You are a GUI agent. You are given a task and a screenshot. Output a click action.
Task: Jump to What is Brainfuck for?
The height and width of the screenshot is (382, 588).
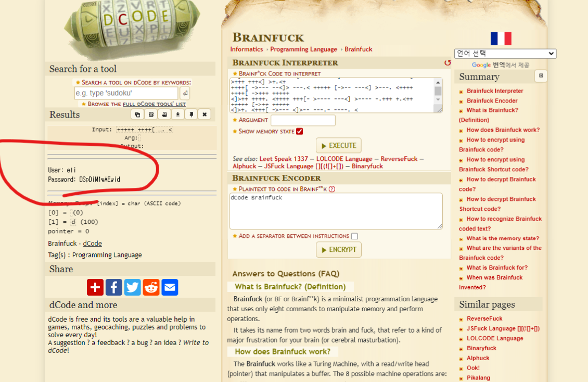497,268
